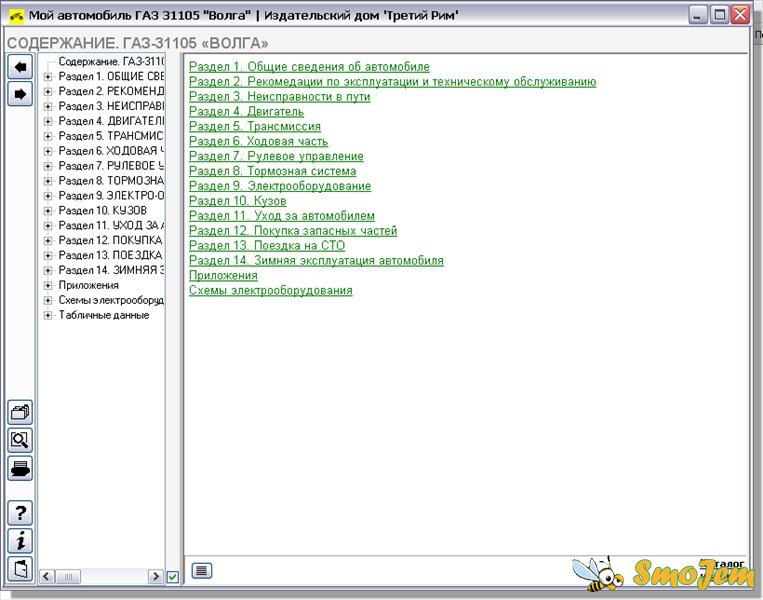Expand Раздел 5 ТРАНСМИССИЯ tree node

click(x=48, y=136)
